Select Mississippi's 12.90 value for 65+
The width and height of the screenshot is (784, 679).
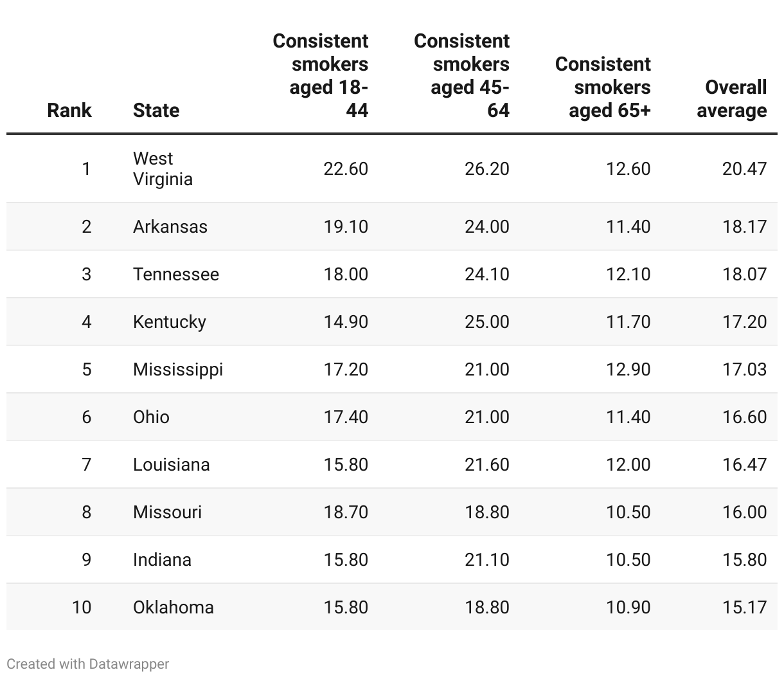click(628, 369)
